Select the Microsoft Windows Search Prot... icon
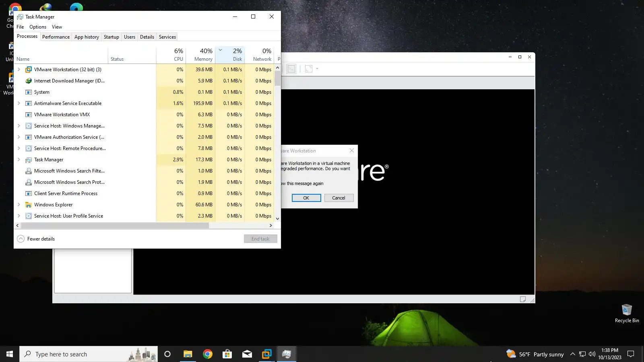Viewport: 644px width, 362px height. pos(29,182)
